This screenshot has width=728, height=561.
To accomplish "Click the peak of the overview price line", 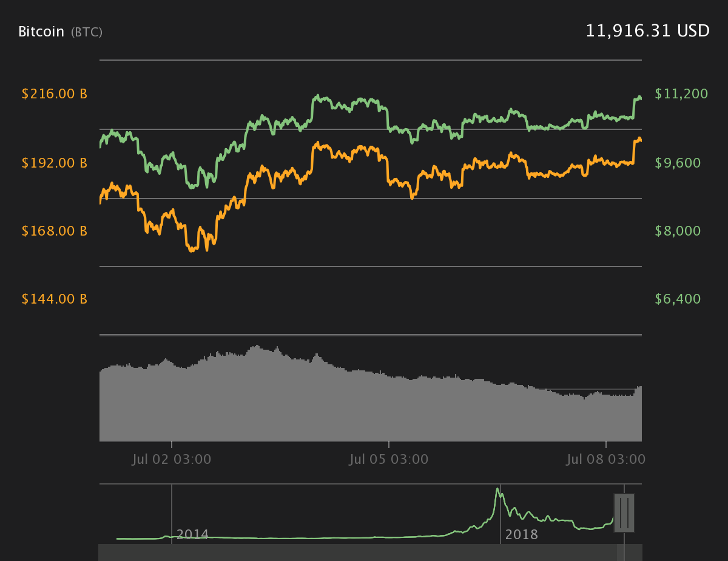I will click(497, 489).
